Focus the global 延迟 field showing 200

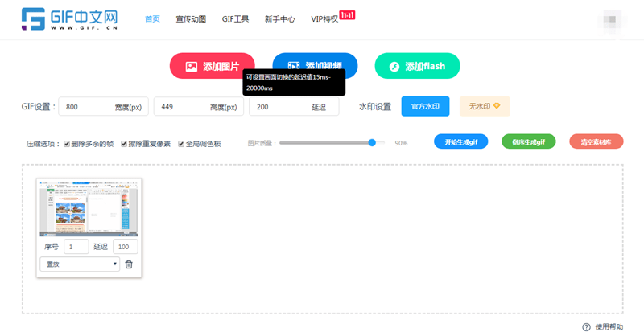click(x=294, y=107)
